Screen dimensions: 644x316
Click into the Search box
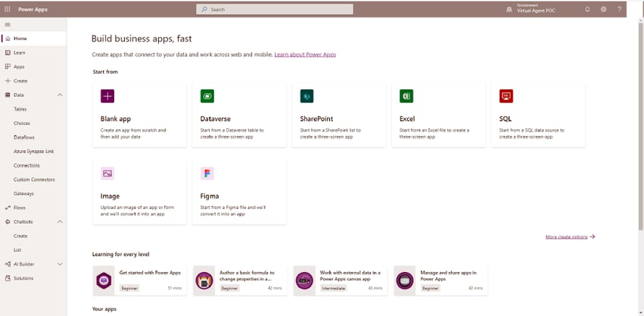pos(274,9)
